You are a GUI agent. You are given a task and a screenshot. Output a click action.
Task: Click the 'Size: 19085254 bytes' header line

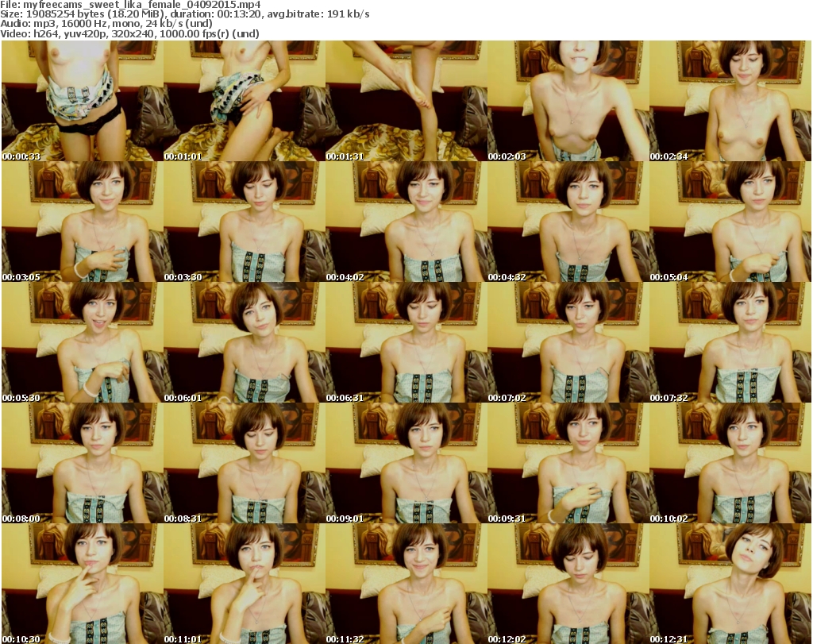184,14
